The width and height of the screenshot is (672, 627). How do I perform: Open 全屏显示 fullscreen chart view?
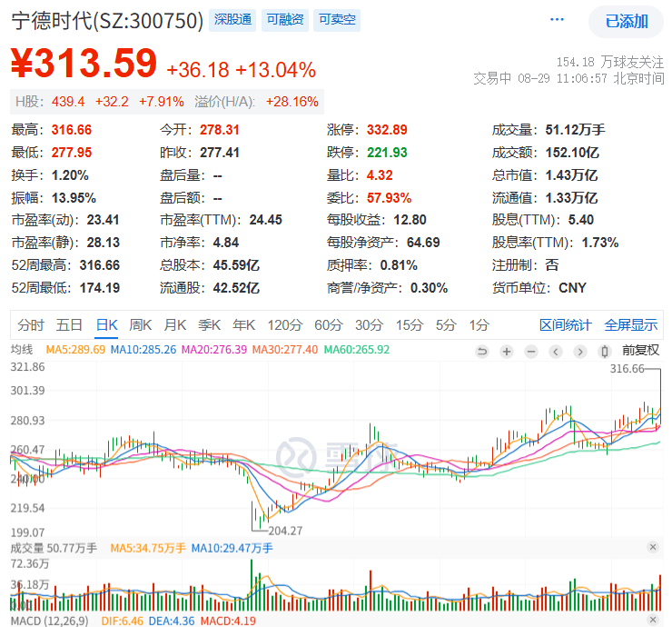(x=631, y=325)
